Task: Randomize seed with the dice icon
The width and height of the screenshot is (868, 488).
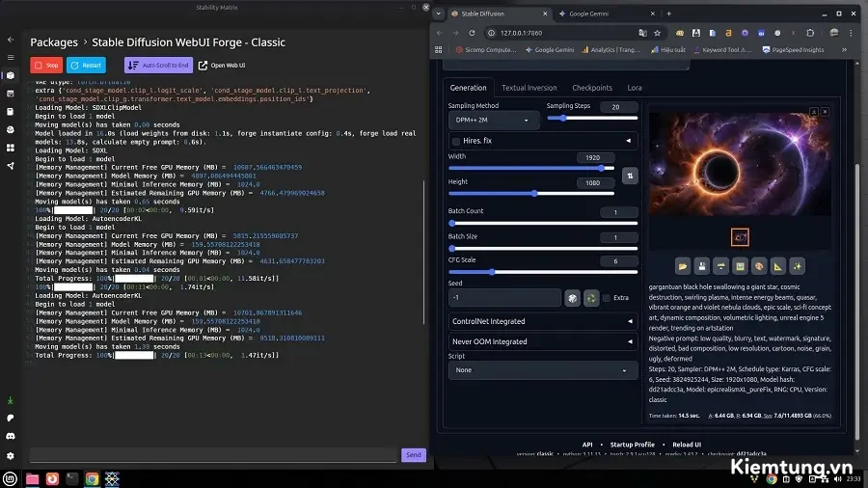Action: [572, 298]
